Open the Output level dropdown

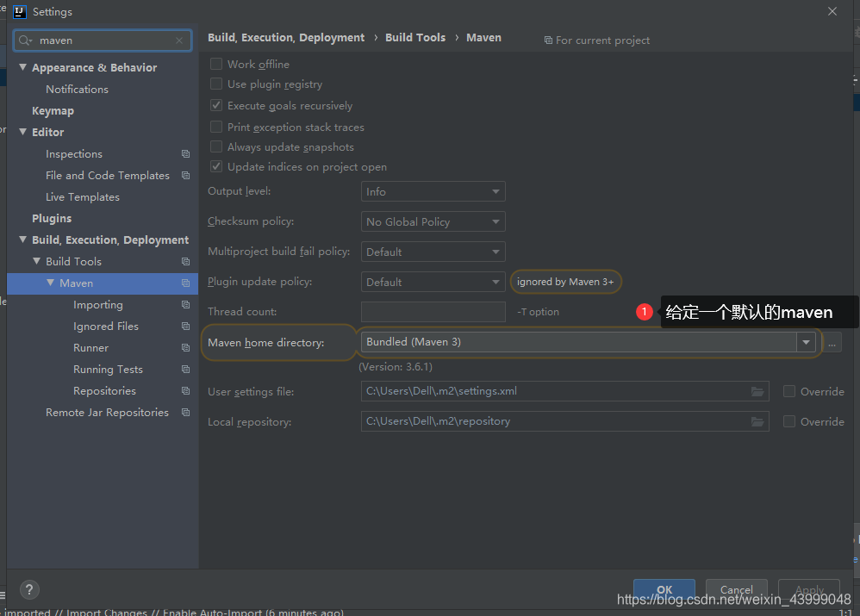point(433,191)
